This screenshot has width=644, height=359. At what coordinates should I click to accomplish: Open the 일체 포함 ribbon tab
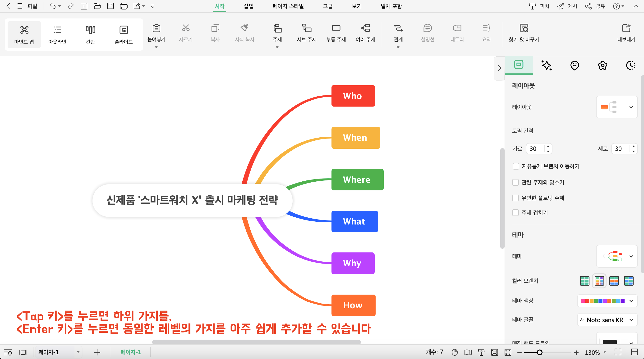coord(391,6)
